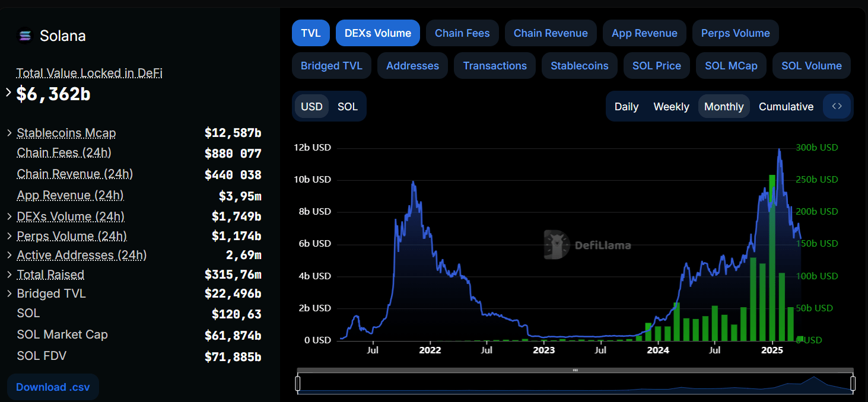Toggle the DEXs Volume chart series
The height and width of the screenshot is (402, 868).
point(378,33)
